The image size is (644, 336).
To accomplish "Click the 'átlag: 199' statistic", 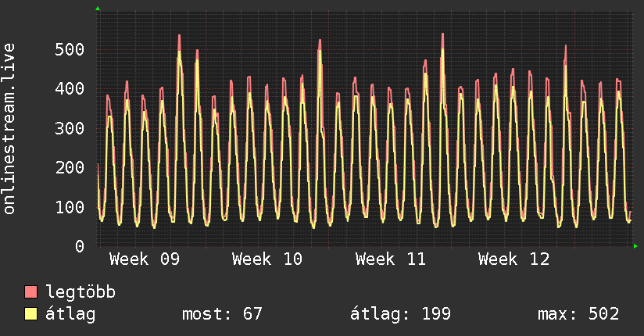I will [400, 314].
